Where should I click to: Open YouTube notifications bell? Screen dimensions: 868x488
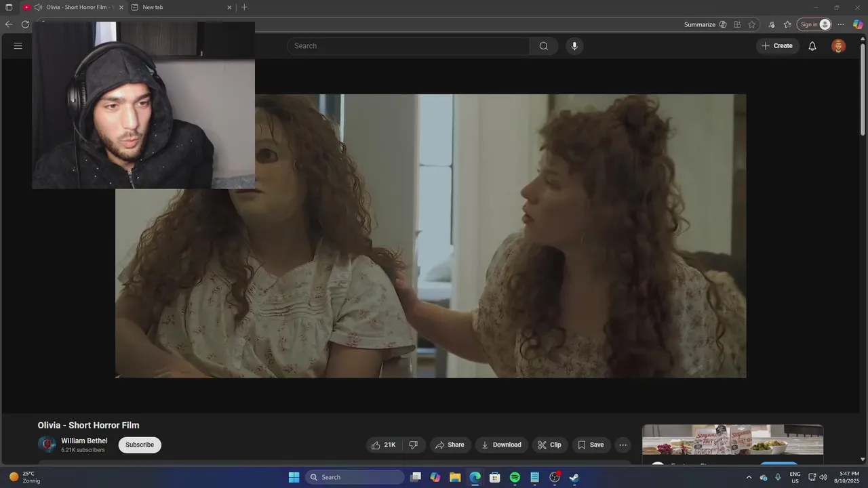coord(812,46)
